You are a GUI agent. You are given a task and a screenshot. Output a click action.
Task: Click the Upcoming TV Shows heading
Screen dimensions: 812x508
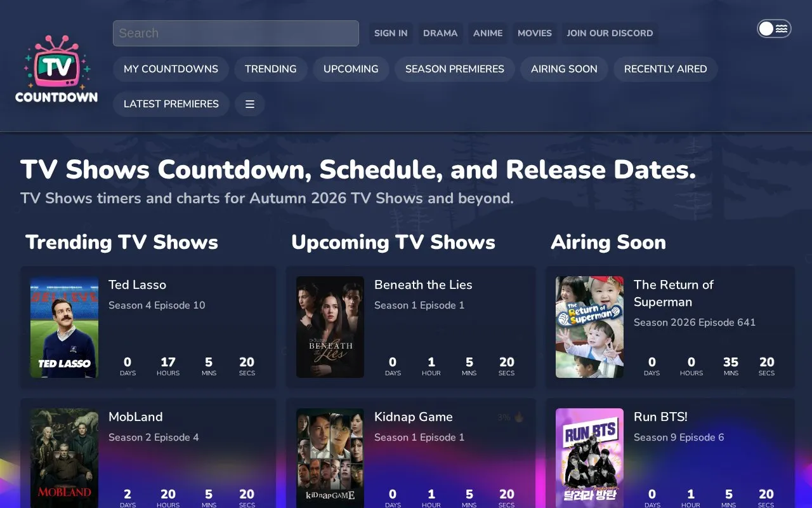393,242
